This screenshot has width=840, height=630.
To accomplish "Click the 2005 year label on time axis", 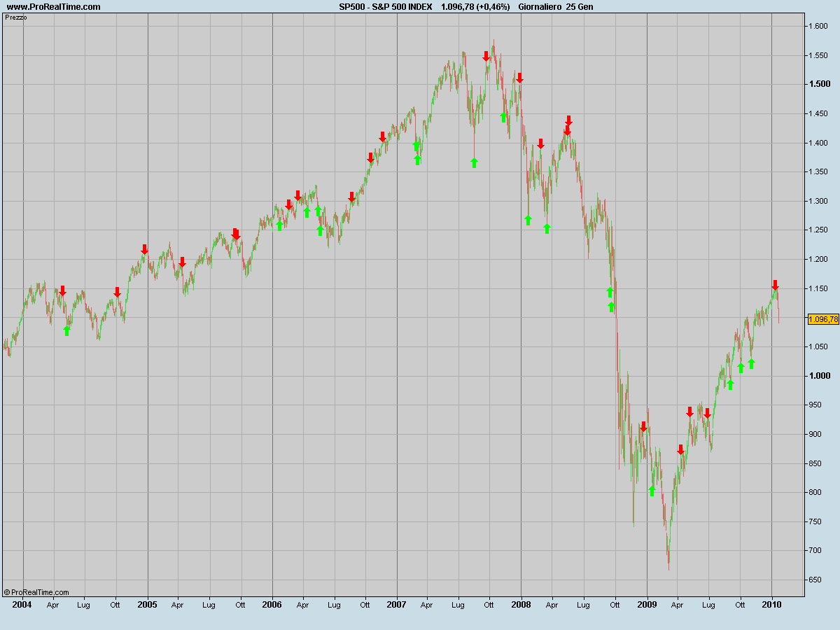I will (x=147, y=603).
